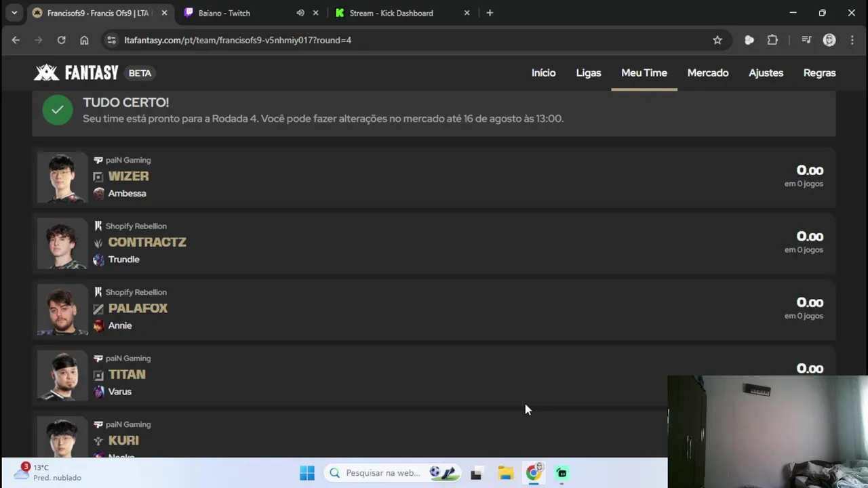Click the LTA Fantasy logo

point(76,73)
